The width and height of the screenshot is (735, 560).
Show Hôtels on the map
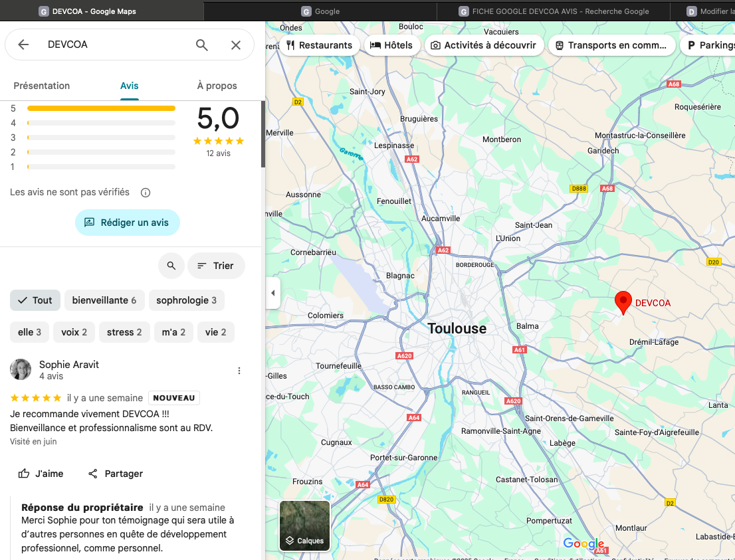click(392, 45)
